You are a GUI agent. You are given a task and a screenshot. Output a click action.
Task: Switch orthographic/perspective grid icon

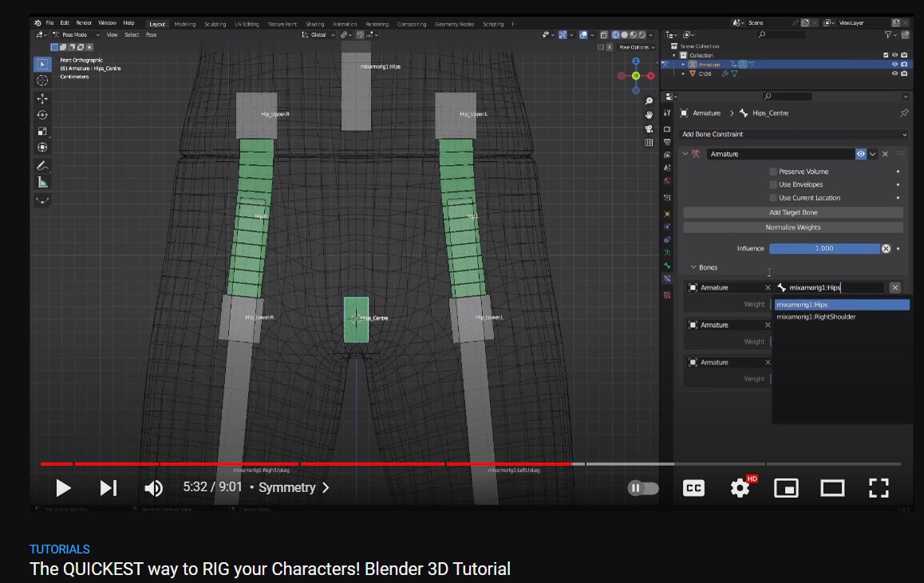(649, 143)
